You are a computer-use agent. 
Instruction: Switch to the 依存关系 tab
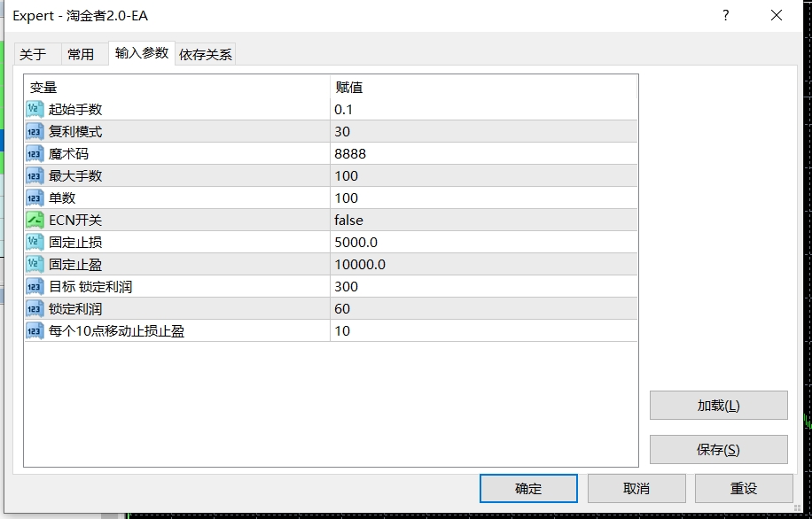tap(206, 54)
